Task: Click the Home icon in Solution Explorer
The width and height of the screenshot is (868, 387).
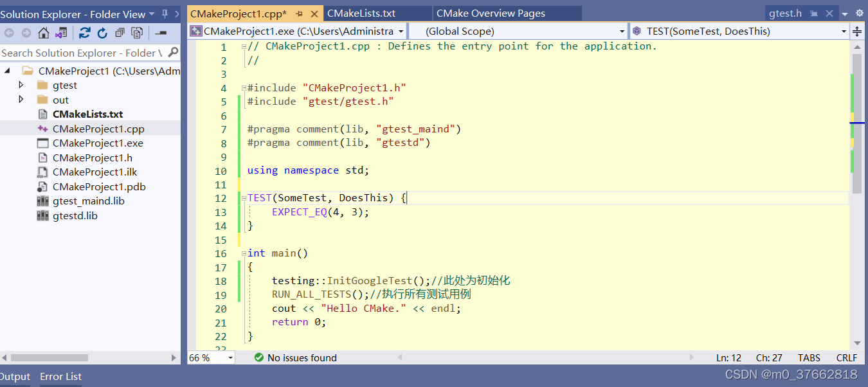Action: 44,33
